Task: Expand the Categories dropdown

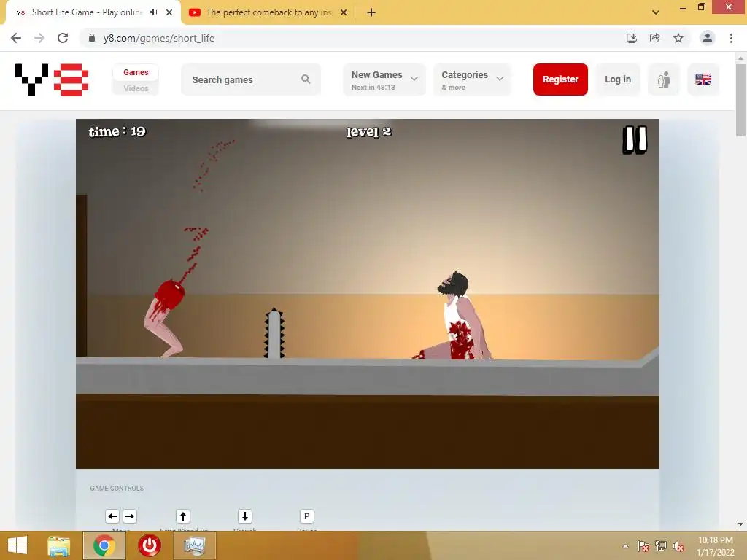Action: 472,79
